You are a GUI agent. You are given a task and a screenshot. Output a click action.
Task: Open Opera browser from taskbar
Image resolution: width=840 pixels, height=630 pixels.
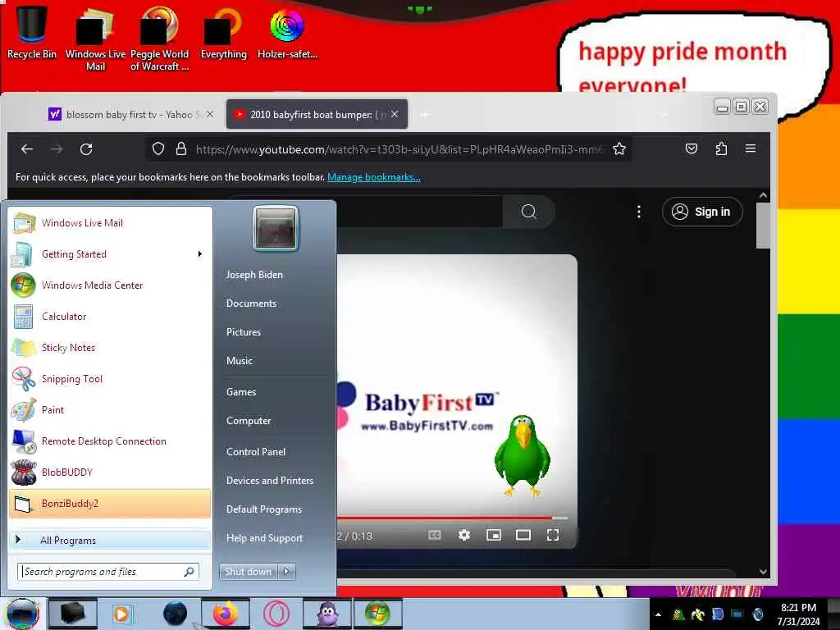tap(276, 614)
